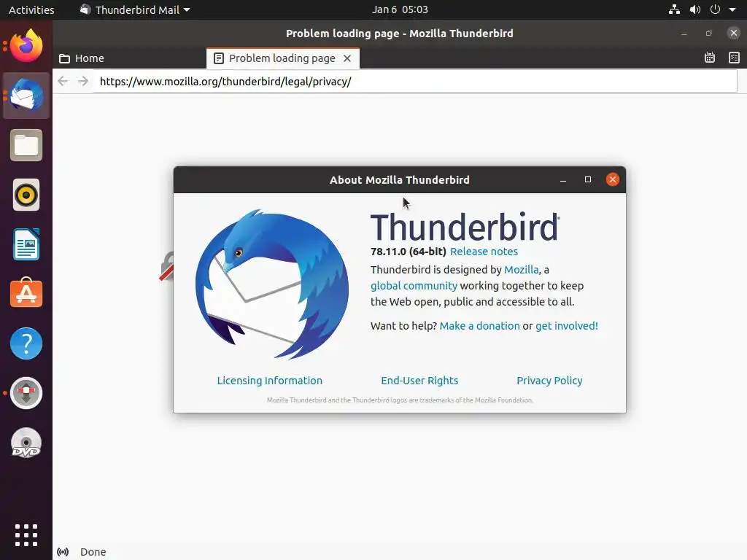Open the Help icon in the dock
Image resolution: width=747 pixels, height=560 pixels.
coord(26,343)
